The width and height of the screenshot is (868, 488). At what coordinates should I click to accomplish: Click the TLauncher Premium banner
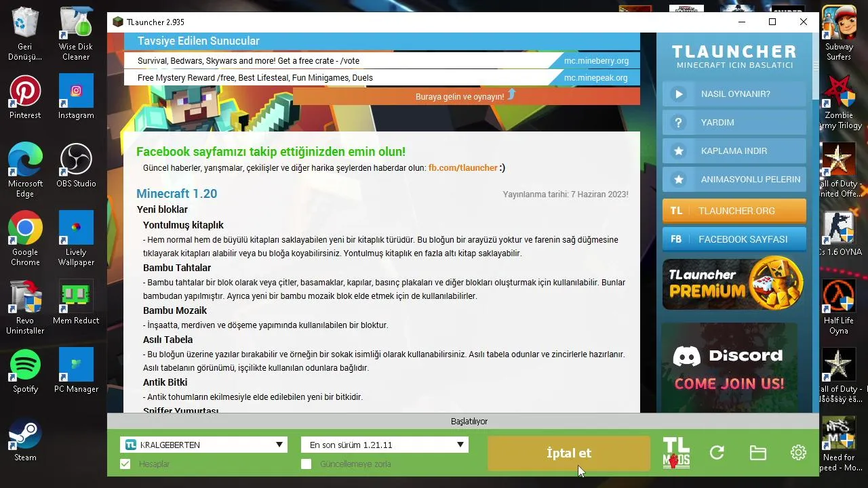point(734,284)
